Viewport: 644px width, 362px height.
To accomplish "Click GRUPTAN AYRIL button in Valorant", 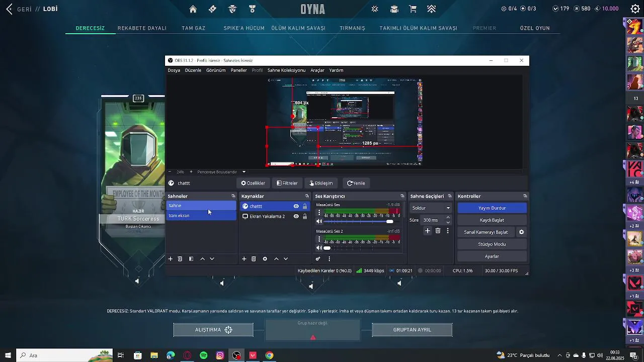I will tap(412, 330).
